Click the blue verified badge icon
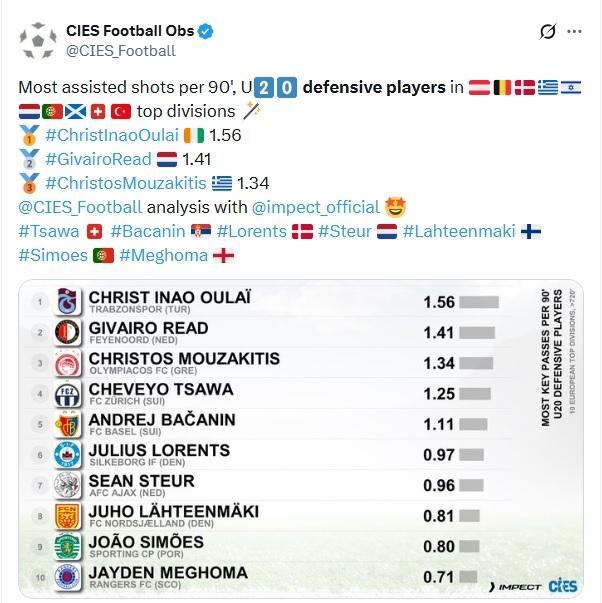 click(x=205, y=31)
